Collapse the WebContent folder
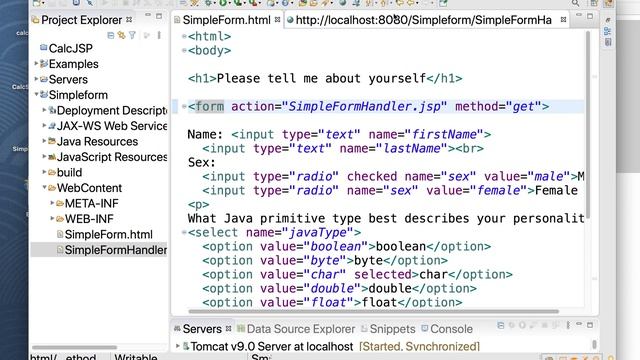640x360 pixels. click(44, 188)
